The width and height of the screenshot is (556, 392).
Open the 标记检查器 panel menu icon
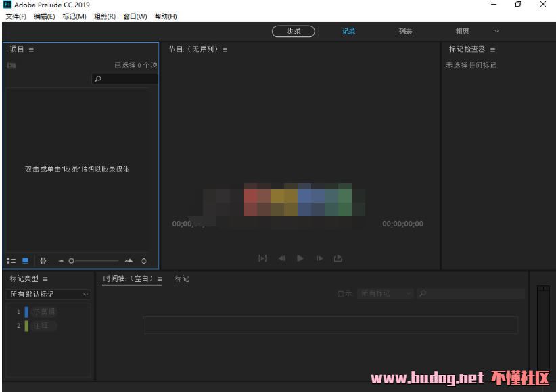pyautogui.click(x=492, y=49)
